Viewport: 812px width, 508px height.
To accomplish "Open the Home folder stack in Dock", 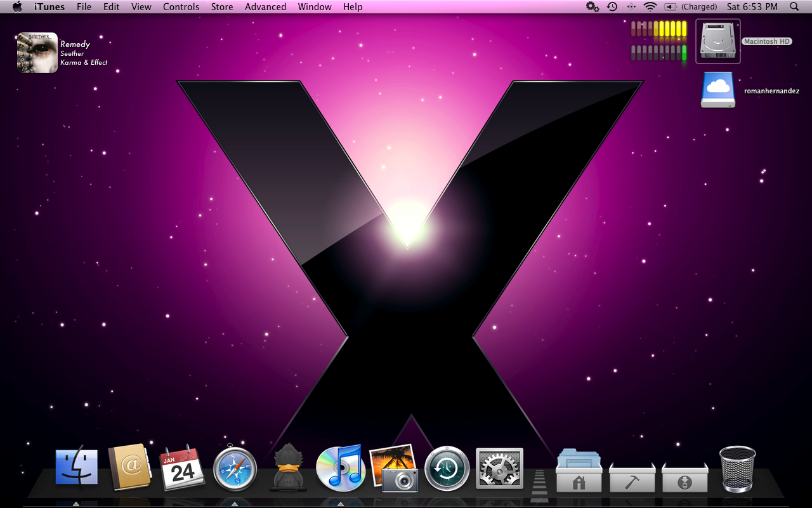I will coord(579,471).
